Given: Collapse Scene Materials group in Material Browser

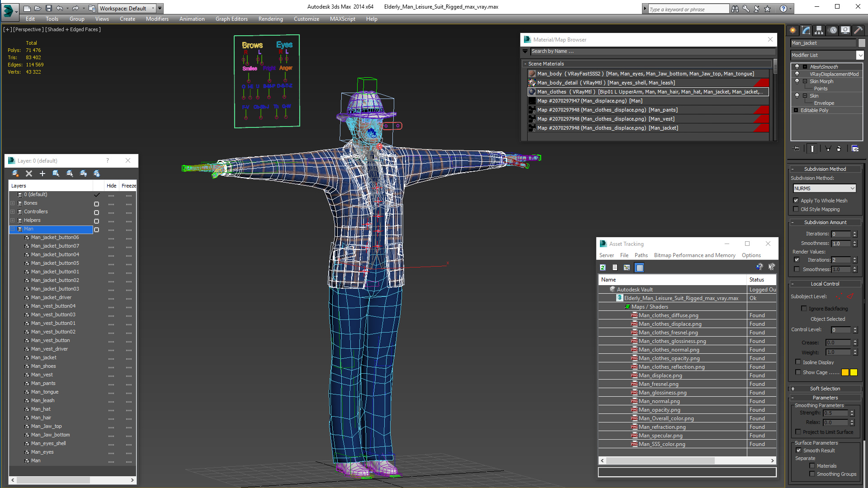Looking at the screenshot, I should pyautogui.click(x=525, y=64).
